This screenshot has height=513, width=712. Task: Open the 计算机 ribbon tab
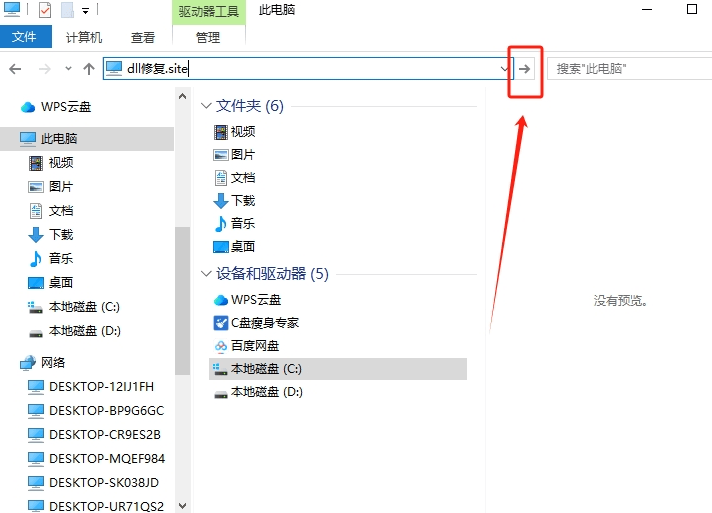84,37
